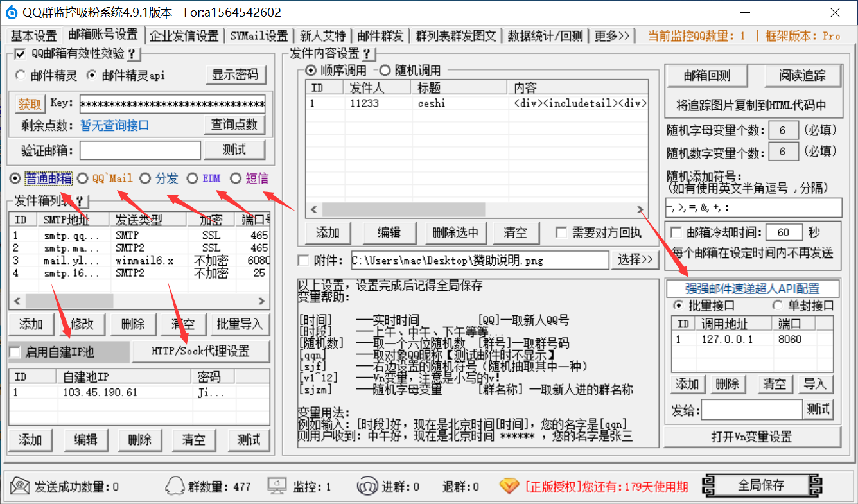Click the Key password input field
The width and height of the screenshot is (858, 504).
(x=172, y=104)
